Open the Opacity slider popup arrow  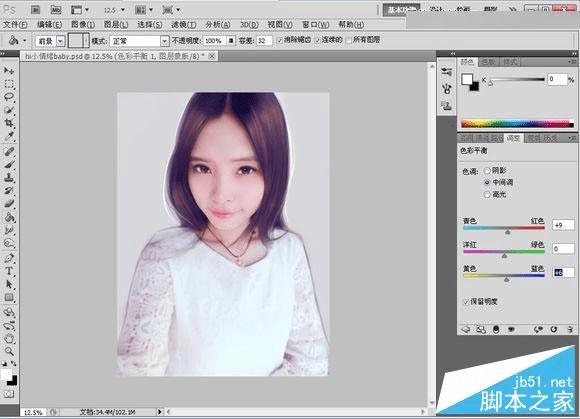(x=231, y=41)
